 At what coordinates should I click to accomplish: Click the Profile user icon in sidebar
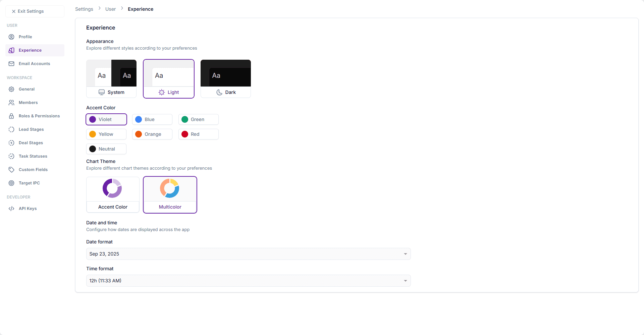[x=11, y=37]
